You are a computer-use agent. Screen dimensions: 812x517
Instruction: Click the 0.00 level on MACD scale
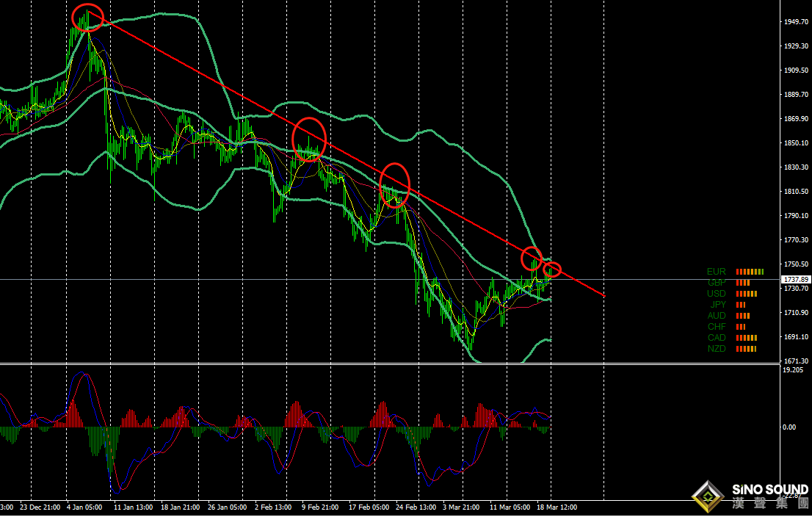[x=791, y=427]
